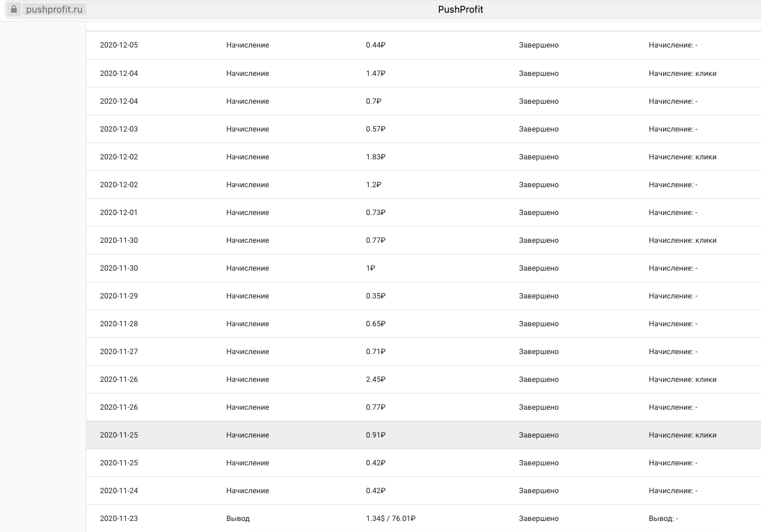Select the 2020-12-05 date cell
Screen dimensions: 761x532
[119, 45]
